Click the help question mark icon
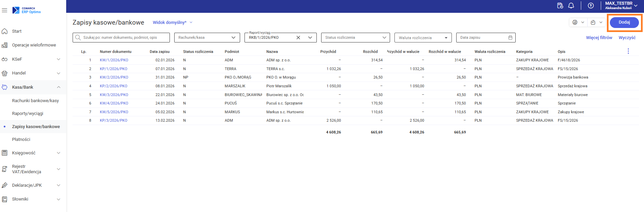Image resolution: width=644 pixels, height=212 pixels. (x=591, y=6)
